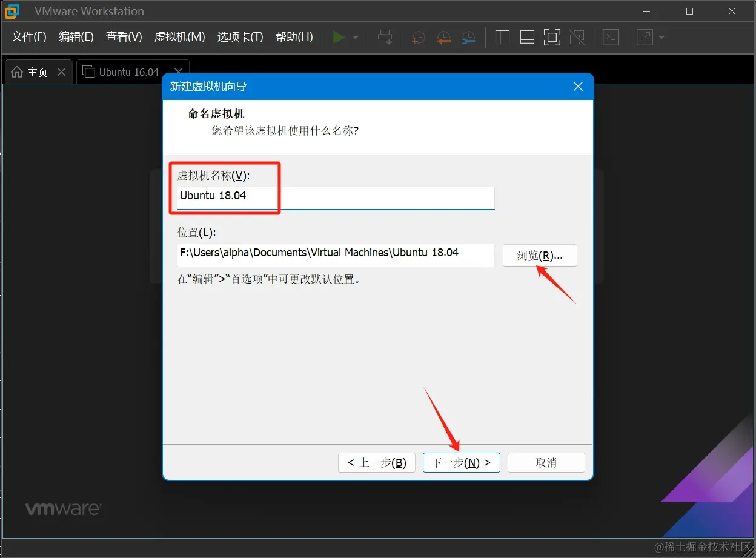Toggle the library sidebar layout icon
The image size is (756, 558).
tap(502, 38)
